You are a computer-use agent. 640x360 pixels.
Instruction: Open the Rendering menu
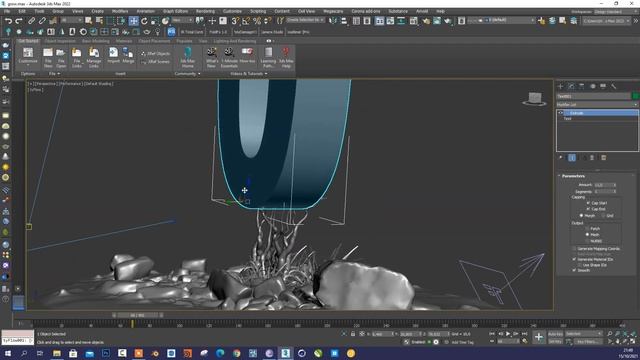coord(205,11)
